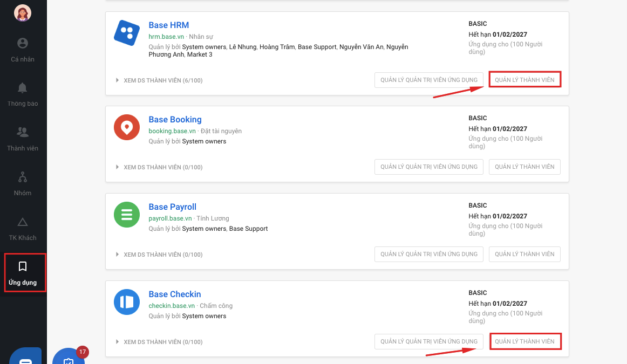Screen dimensions: 627x364
Task: Open the Base Booking title link
Action: click(175, 120)
